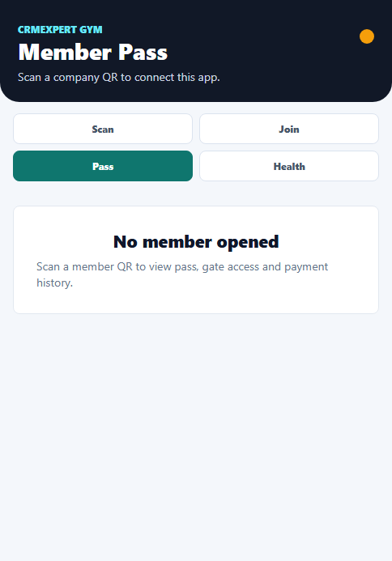Screen dimensions: 392x561
Task: Click the white empty-state member card
Action: (x=196, y=260)
